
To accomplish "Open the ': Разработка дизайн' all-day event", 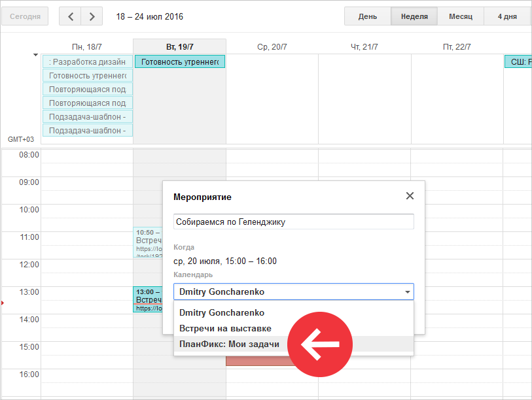I will (x=88, y=61).
